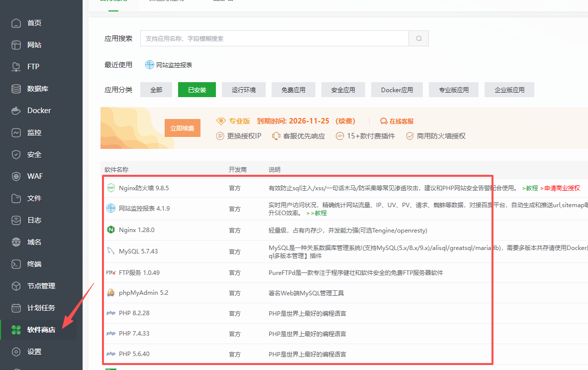Go to 终端 in the sidebar
The width and height of the screenshot is (588, 370).
coord(34,264)
